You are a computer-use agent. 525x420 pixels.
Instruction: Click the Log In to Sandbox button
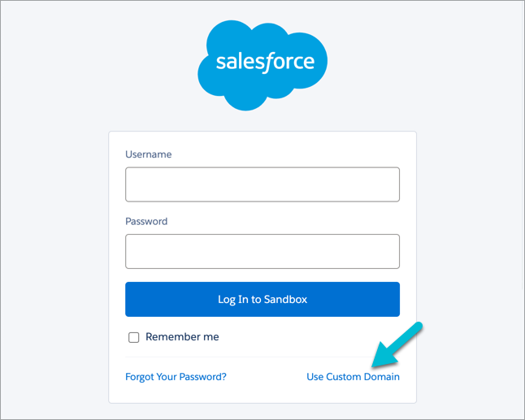(x=262, y=299)
